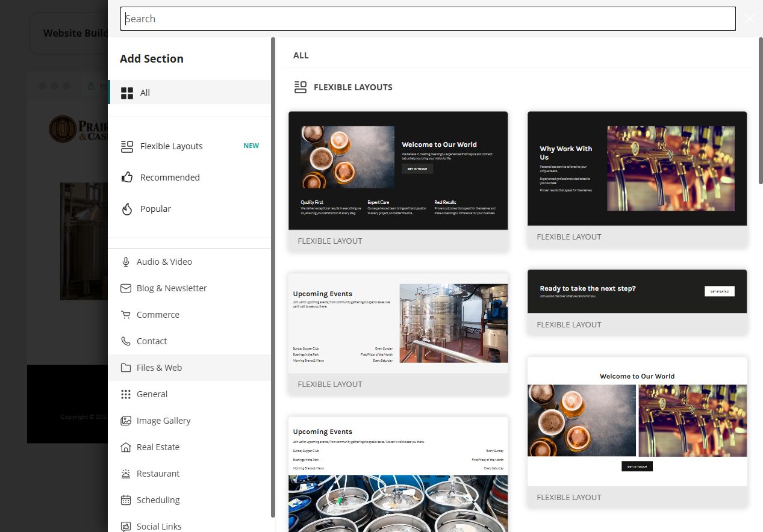Screen dimensions: 763x532
Task: Click the Flexible Layouts sidebar icon
Action: pyautogui.click(x=127, y=146)
